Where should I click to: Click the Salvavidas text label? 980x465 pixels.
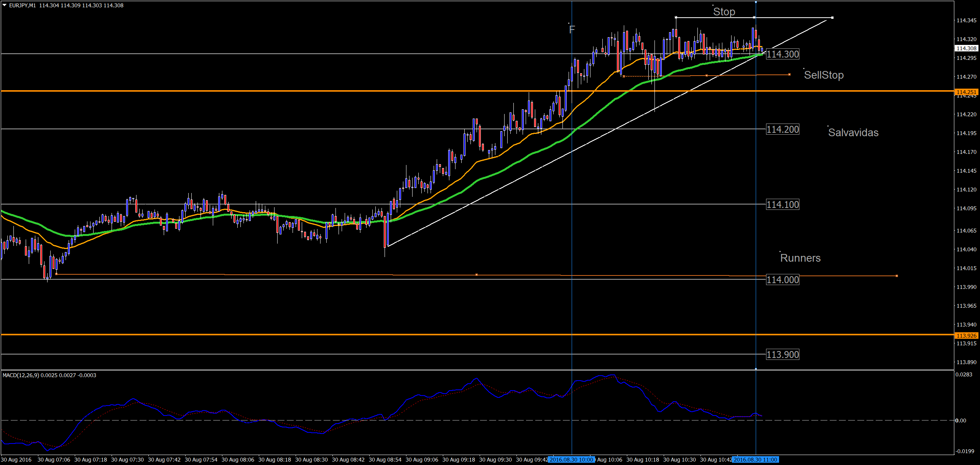[x=853, y=133]
